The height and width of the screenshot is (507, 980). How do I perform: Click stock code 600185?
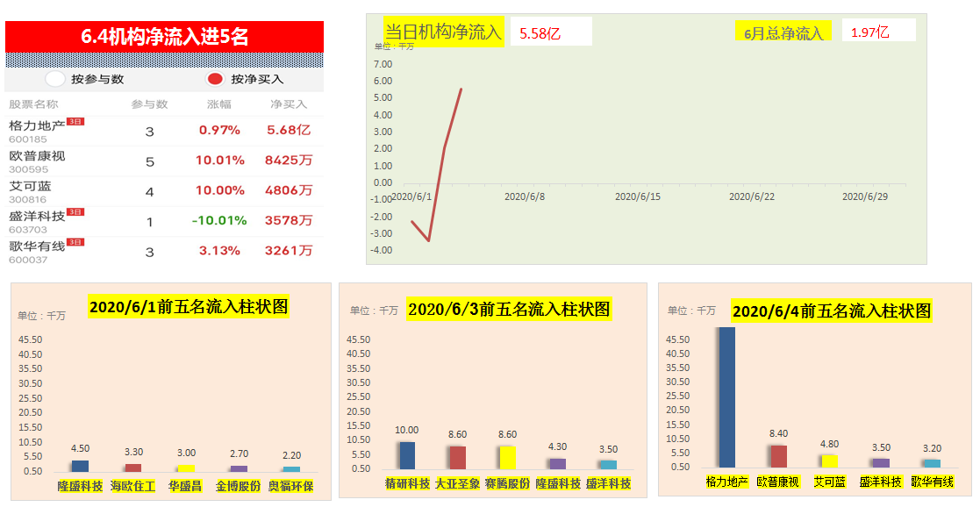coord(28,139)
